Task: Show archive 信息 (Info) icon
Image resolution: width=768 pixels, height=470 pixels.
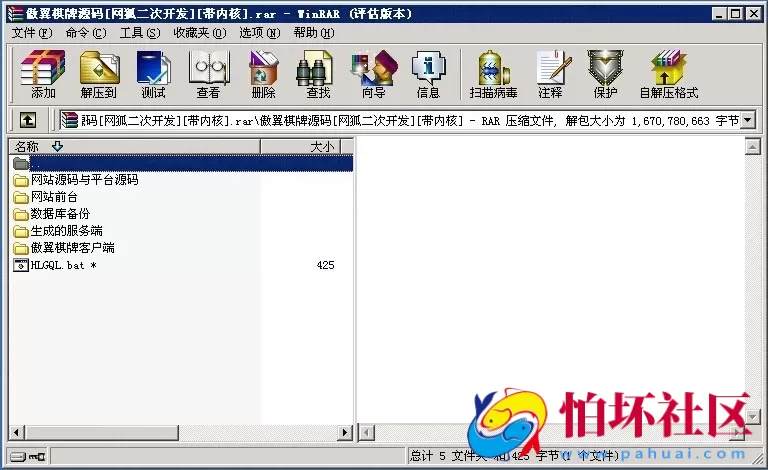Action: (428, 74)
